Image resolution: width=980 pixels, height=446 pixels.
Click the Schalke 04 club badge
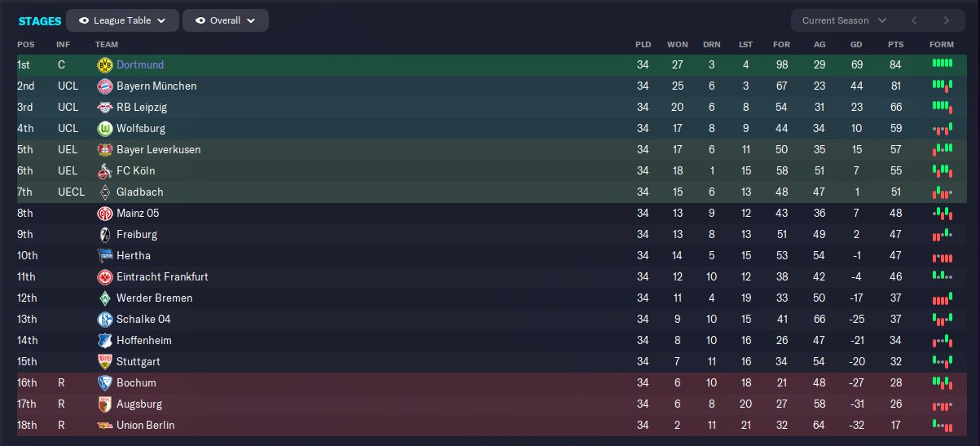[104, 319]
